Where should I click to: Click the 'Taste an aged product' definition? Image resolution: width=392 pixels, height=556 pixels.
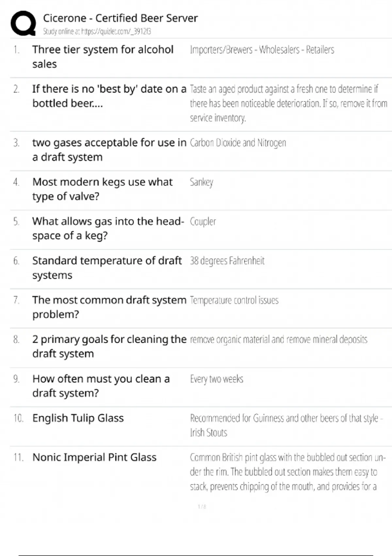tap(288, 103)
